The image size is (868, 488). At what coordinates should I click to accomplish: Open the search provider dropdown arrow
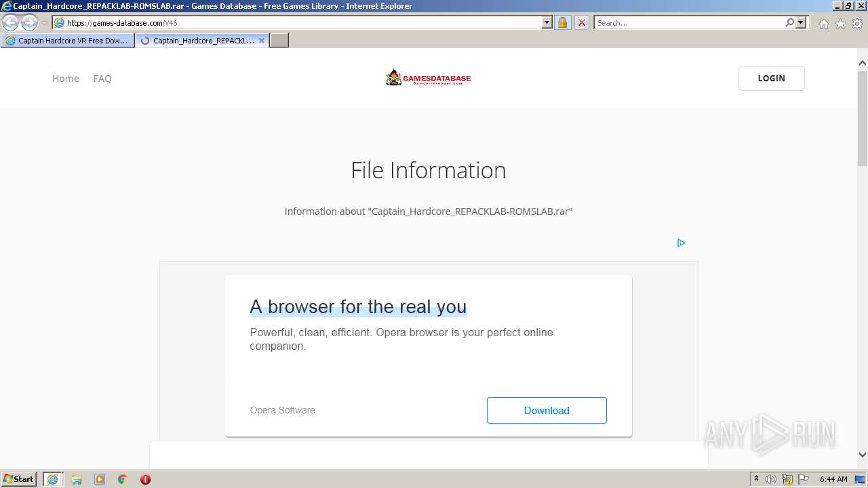tap(801, 23)
